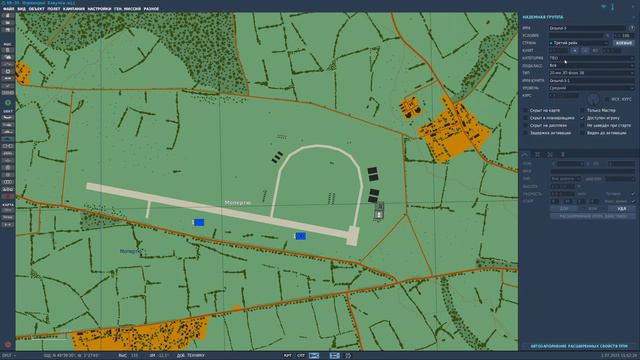Enable 'Виден до активации' checkbox

[582, 133]
